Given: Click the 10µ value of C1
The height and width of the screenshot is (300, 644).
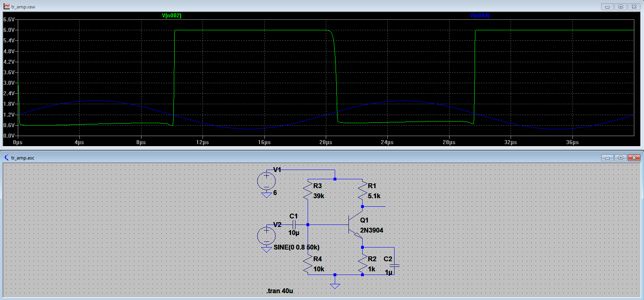Looking at the screenshot, I should click(293, 233).
